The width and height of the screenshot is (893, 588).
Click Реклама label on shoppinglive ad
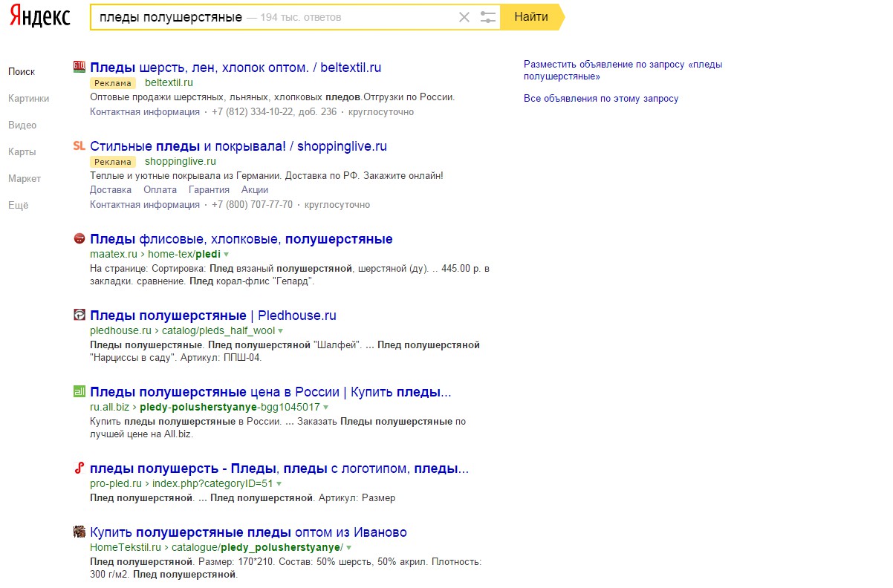(x=114, y=162)
